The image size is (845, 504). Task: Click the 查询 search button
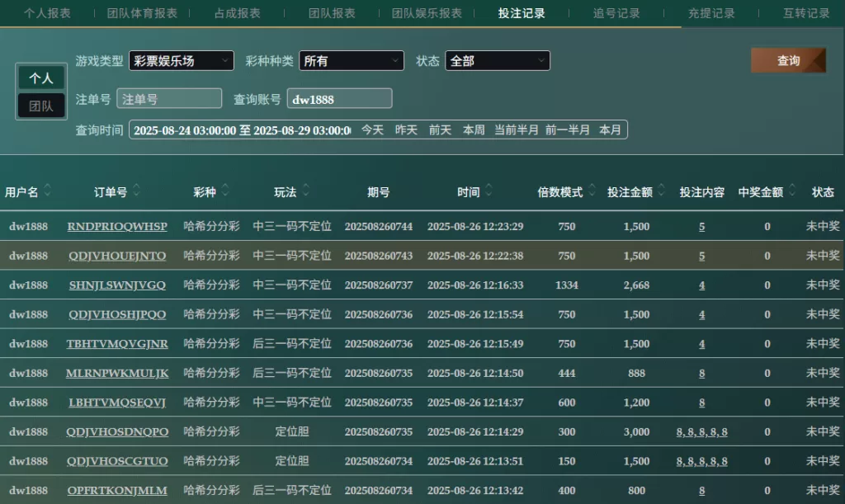788,60
